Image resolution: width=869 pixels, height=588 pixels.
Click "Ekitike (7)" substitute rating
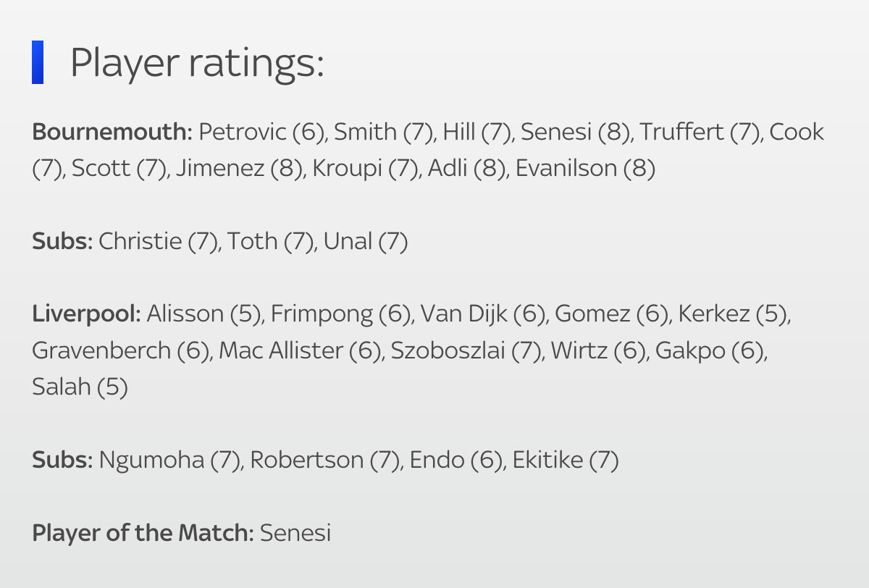tap(566, 460)
